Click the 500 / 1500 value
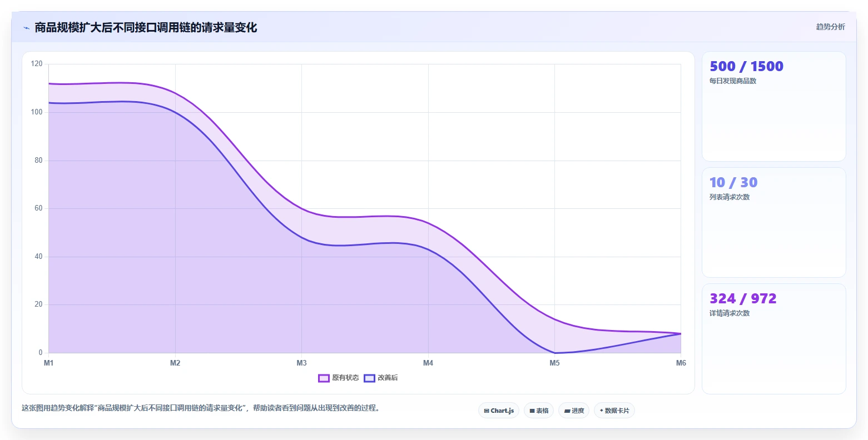The image size is (868, 440). coord(746,67)
